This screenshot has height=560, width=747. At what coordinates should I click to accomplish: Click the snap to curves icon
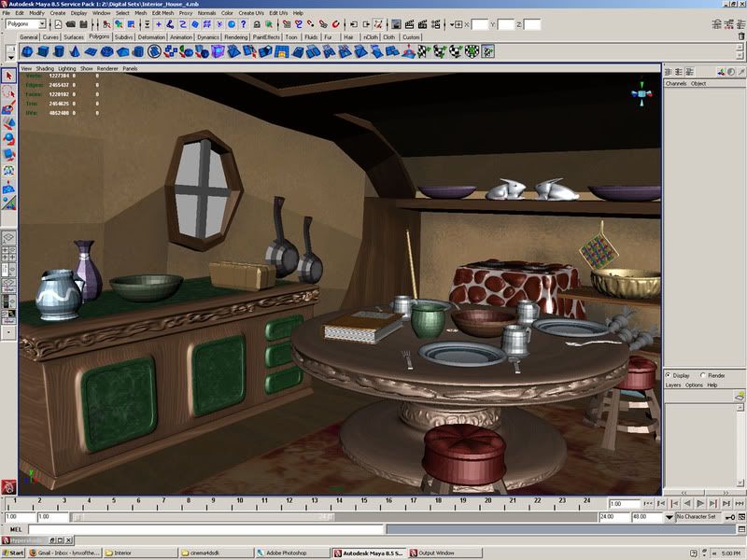[x=299, y=24]
